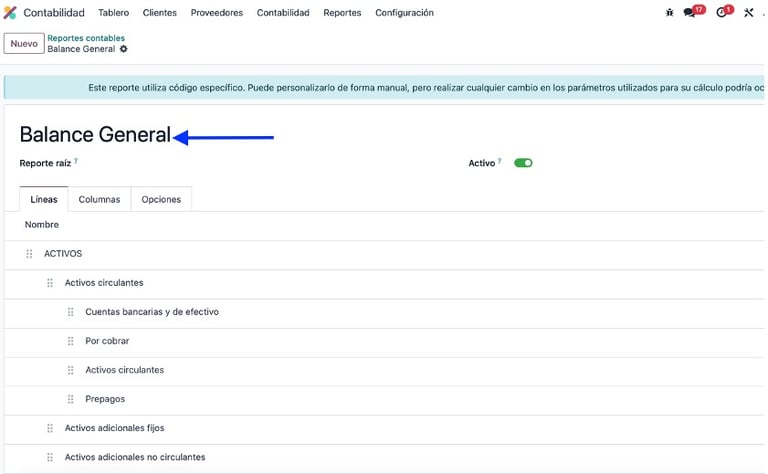Click the Nuevo button
Viewport: 768px width, 474px height.
24,44
